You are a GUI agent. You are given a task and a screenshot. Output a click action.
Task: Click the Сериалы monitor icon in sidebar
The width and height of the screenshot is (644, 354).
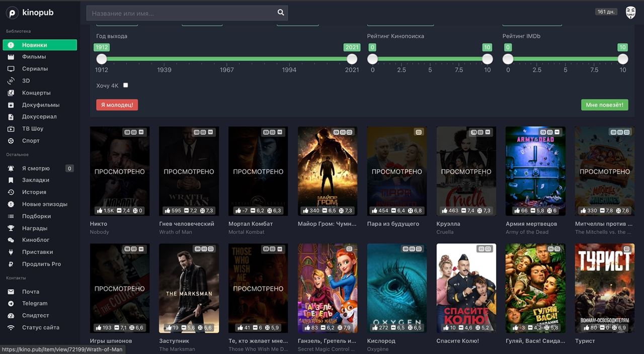11,69
